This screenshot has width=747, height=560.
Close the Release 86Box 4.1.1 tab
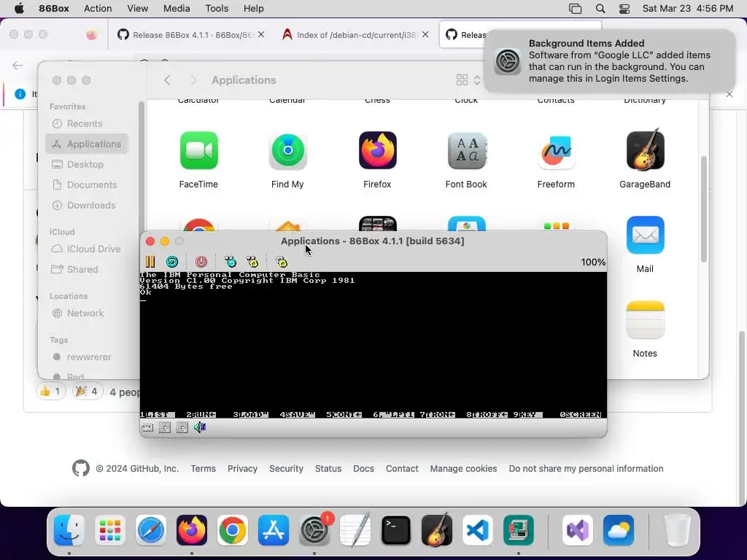261,34
